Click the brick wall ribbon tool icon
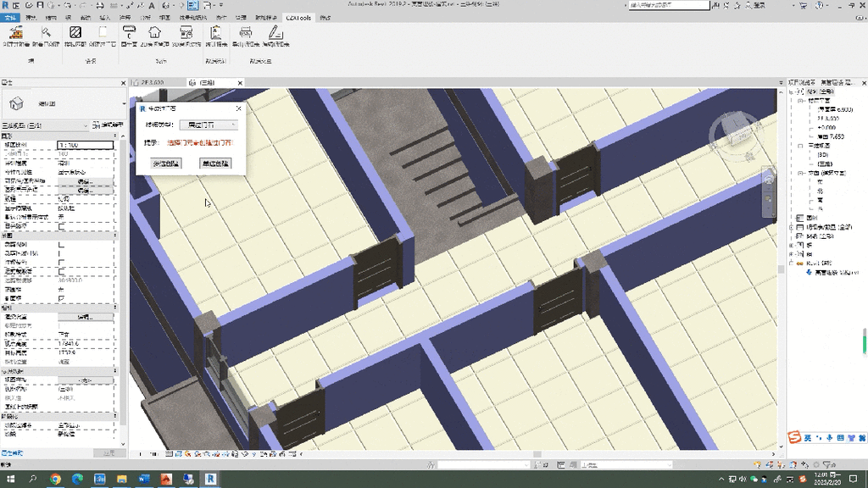The height and width of the screenshot is (488, 868). [17, 33]
